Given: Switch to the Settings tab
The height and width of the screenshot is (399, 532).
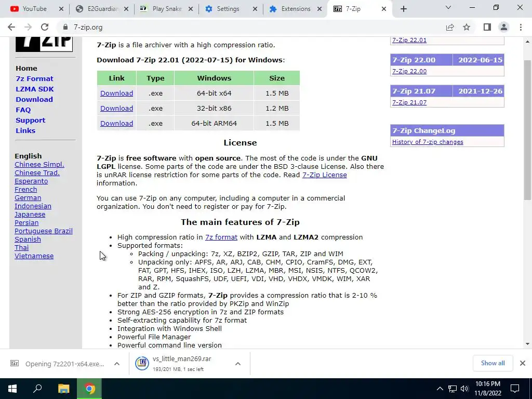Looking at the screenshot, I should (x=228, y=9).
